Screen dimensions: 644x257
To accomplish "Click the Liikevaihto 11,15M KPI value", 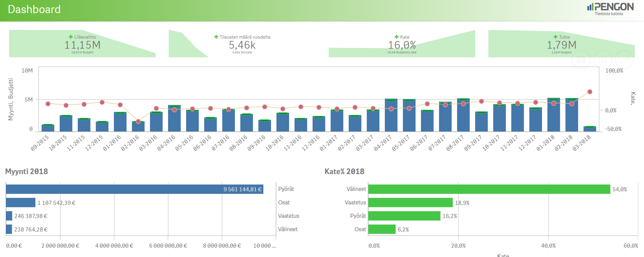I will tap(83, 45).
